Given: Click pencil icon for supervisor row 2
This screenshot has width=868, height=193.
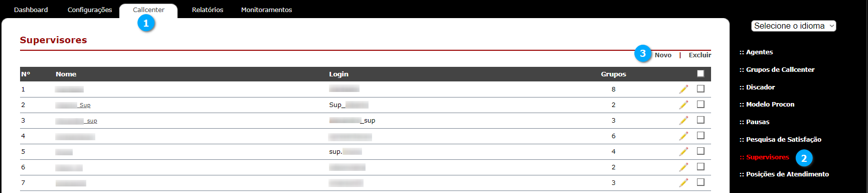Looking at the screenshot, I should [683, 105].
